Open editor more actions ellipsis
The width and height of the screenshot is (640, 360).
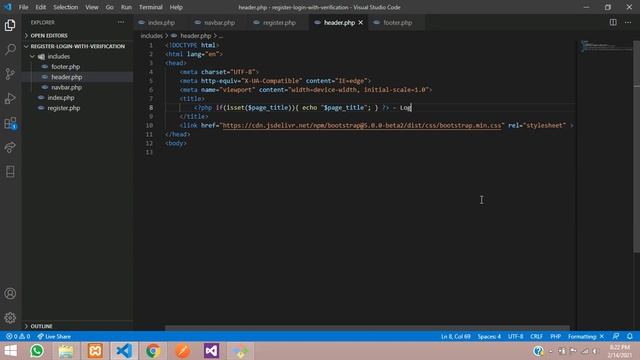pos(628,22)
